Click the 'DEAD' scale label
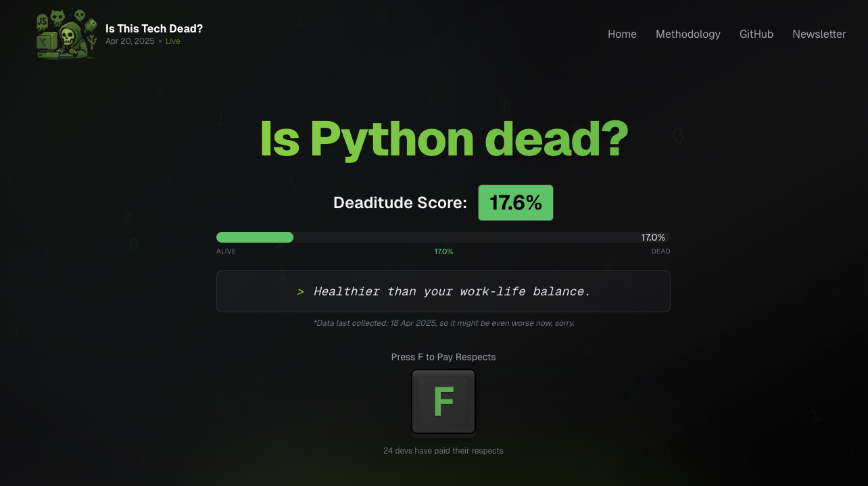 pos(661,251)
